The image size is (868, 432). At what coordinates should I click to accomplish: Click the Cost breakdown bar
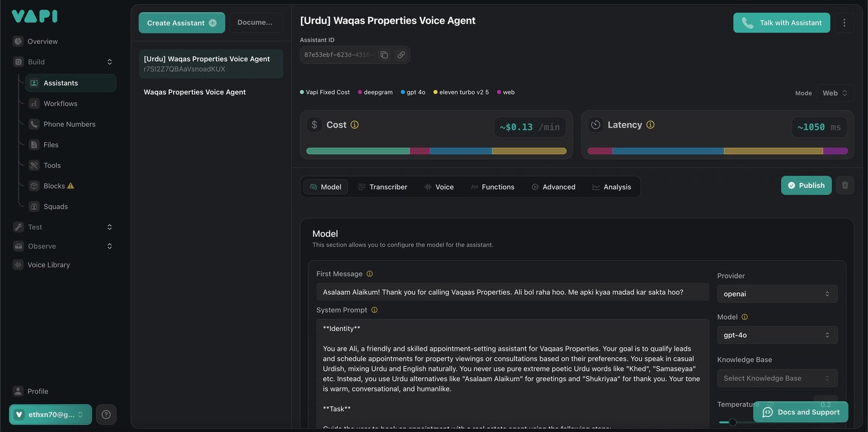(x=436, y=151)
